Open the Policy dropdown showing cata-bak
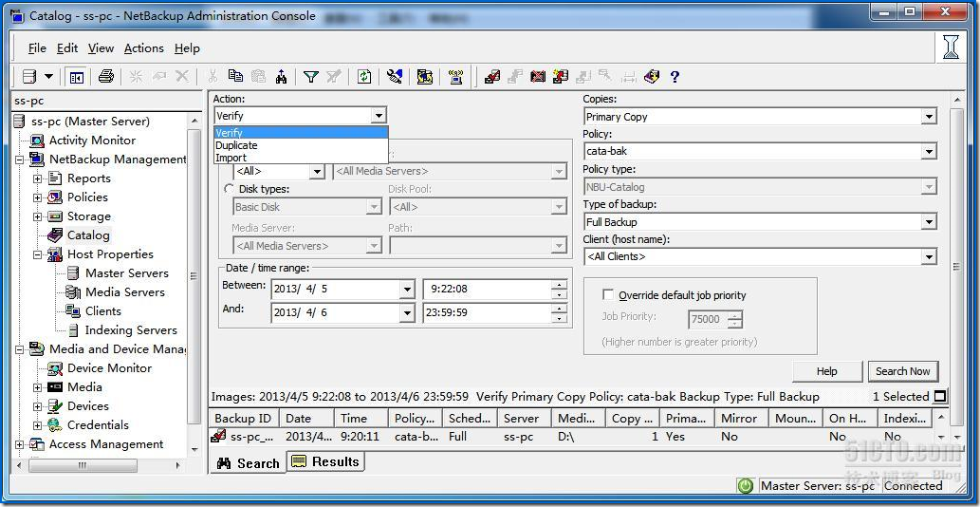Screen dimensions: 980x507 click(929, 152)
